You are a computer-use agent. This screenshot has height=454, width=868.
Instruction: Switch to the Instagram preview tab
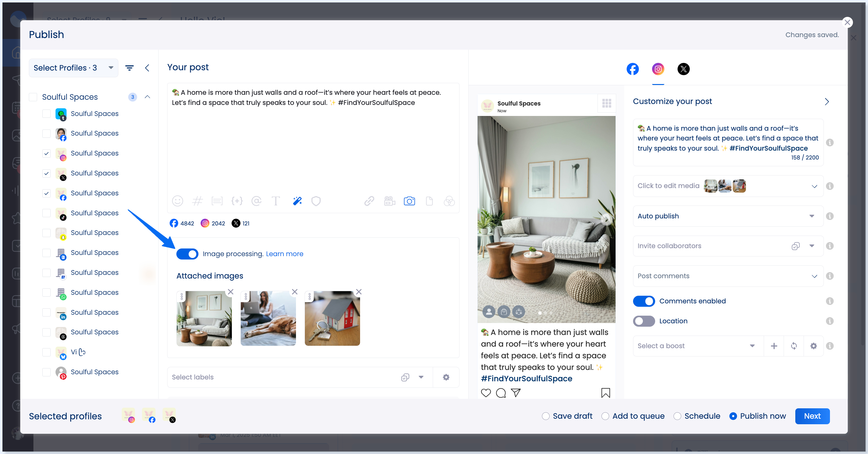click(x=658, y=69)
